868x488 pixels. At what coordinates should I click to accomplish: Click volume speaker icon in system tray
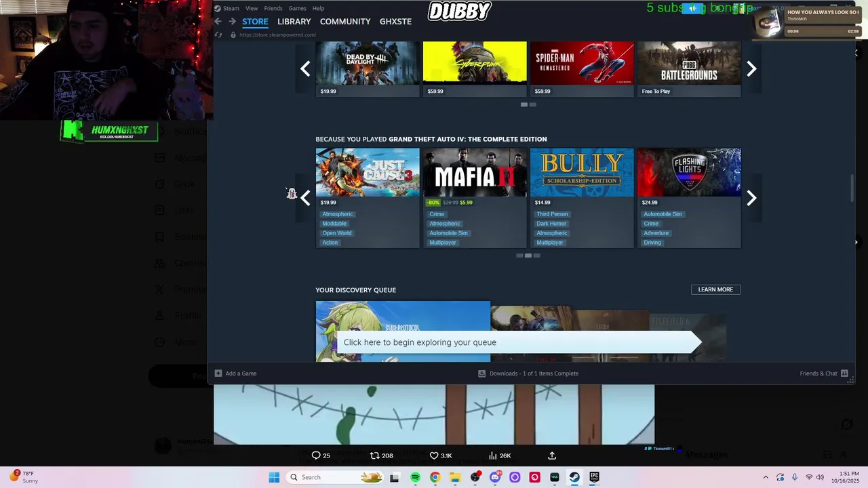tap(821, 477)
